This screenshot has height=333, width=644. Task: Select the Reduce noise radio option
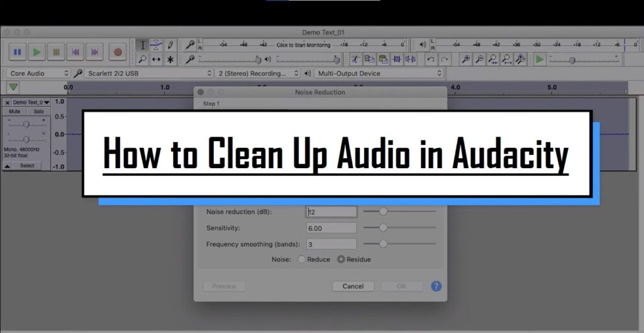[302, 259]
